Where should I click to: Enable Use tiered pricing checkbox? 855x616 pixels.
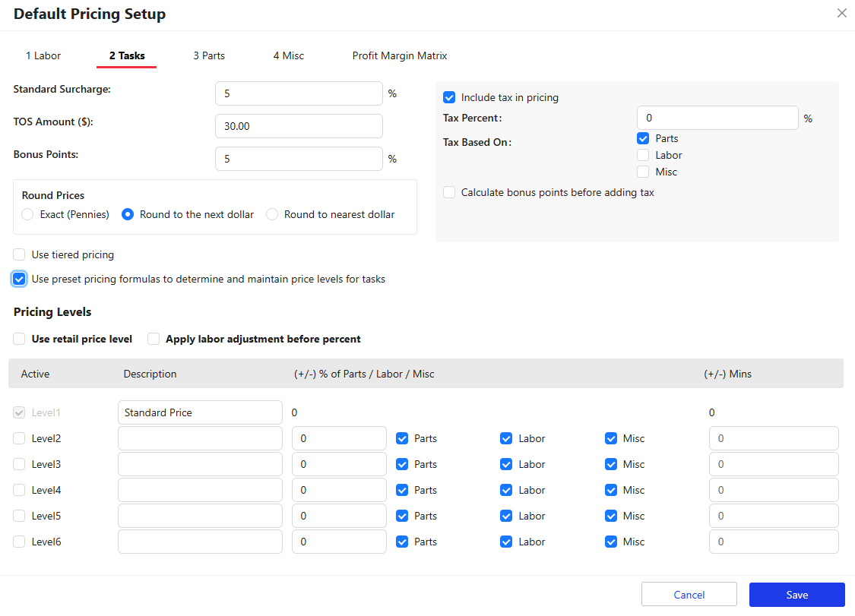19,254
